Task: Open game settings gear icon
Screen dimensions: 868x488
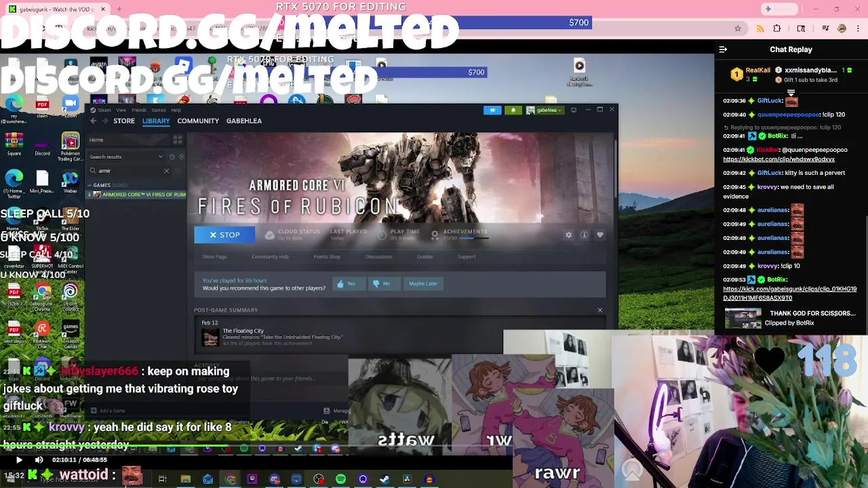Action: click(x=568, y=235)
